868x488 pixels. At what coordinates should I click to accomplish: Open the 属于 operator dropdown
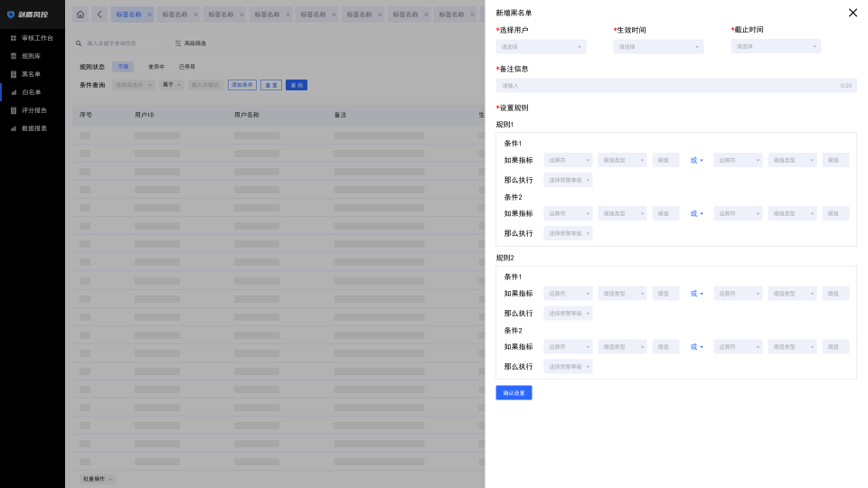click(x=172, y=85)
